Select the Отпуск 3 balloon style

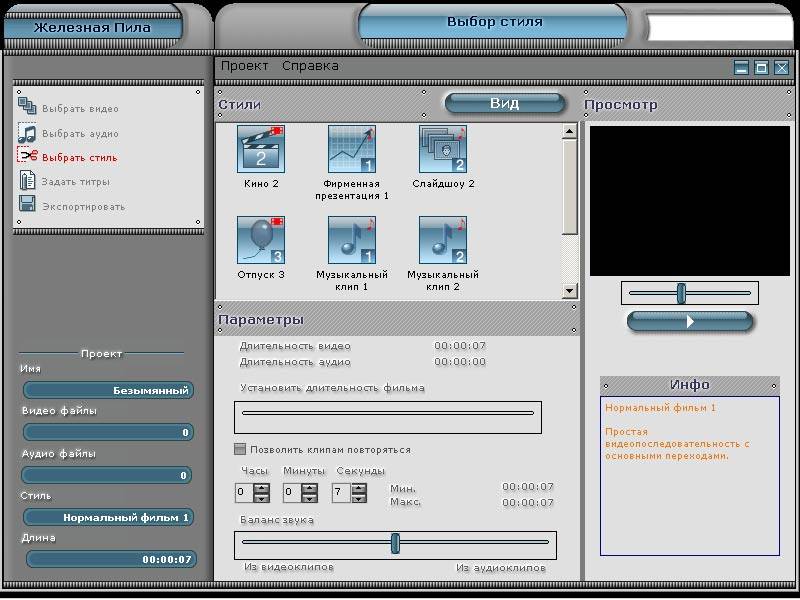click(x=261, y=240)
